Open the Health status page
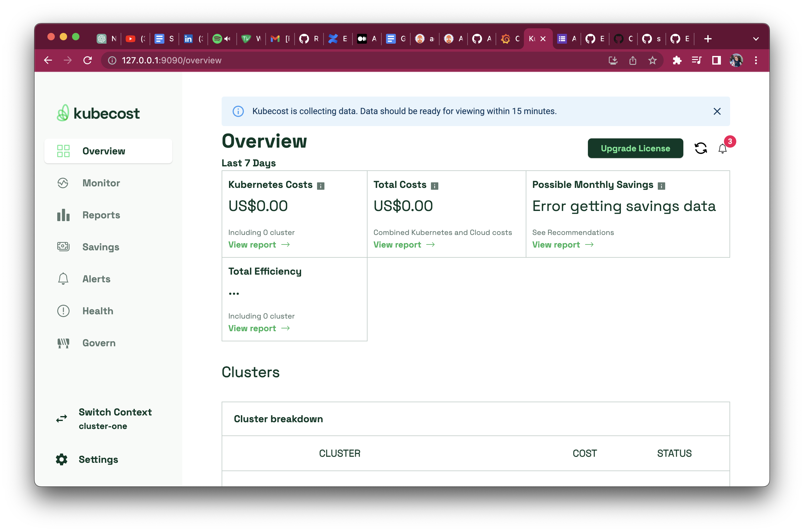This screenshot has width=804, height=532. point(98,311)
